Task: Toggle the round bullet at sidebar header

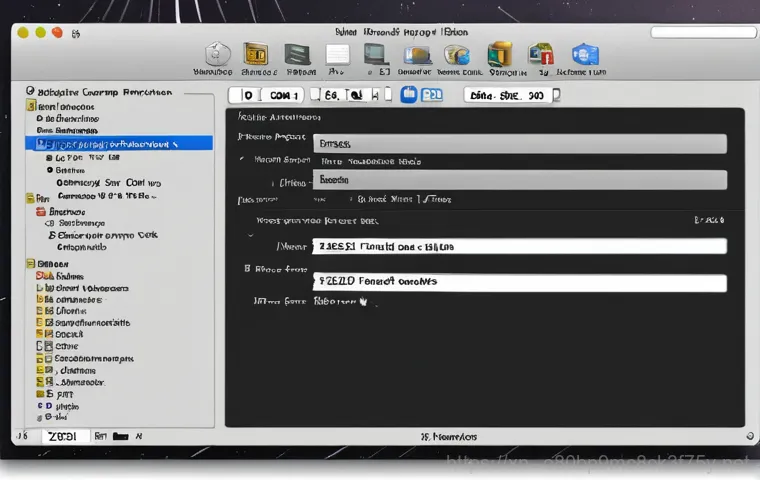Action: click(30, 91)
